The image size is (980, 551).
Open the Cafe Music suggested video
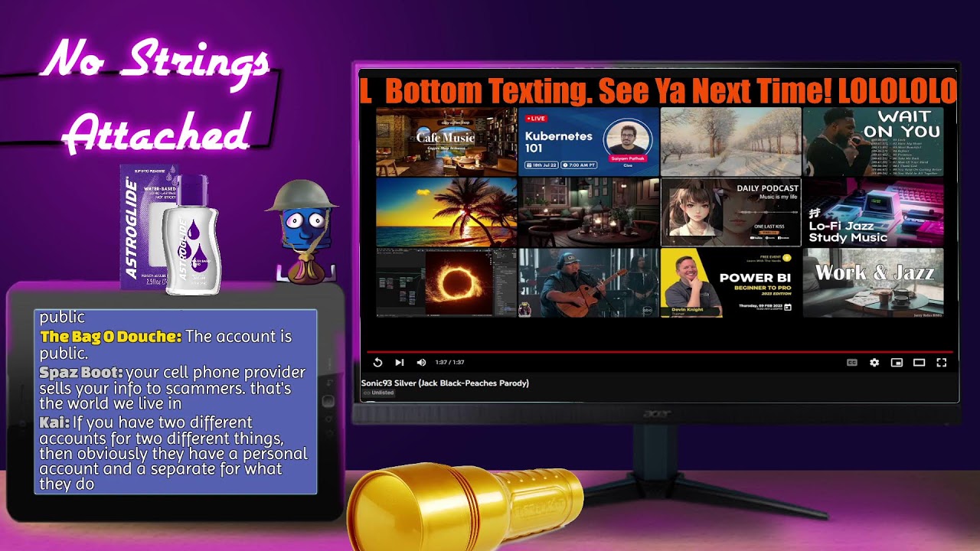pos(446,142)
